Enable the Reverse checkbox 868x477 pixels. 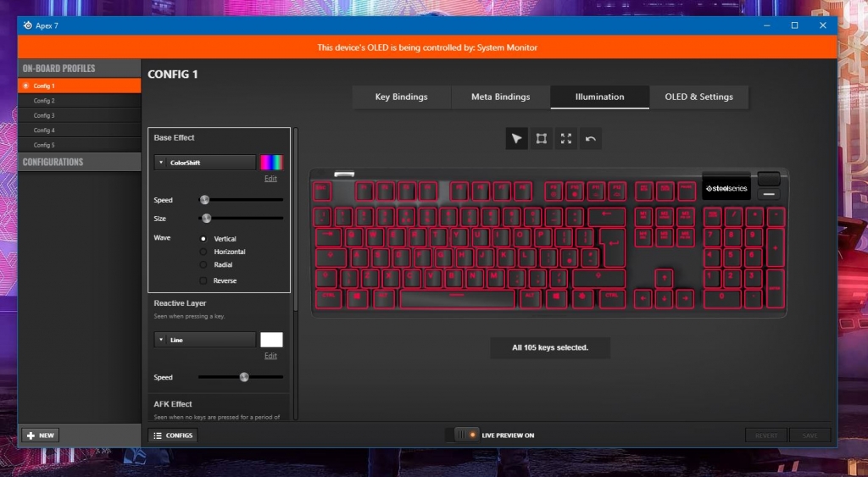pos(203,280)
